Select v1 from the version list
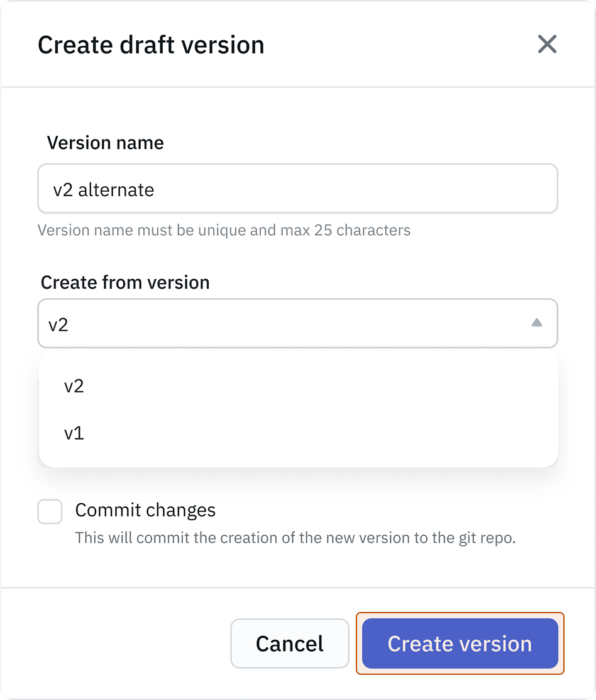The width and height of the screenshot is (596, 700). pos(74,433)
